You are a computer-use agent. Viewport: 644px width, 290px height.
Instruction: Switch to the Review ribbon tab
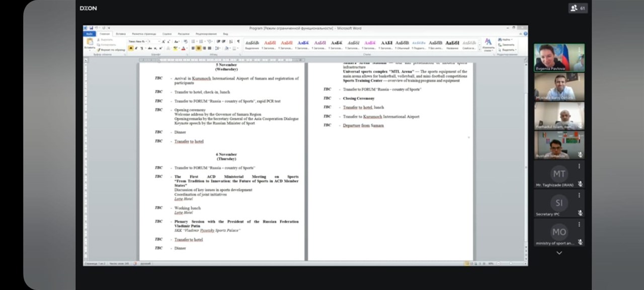(206, 34)
